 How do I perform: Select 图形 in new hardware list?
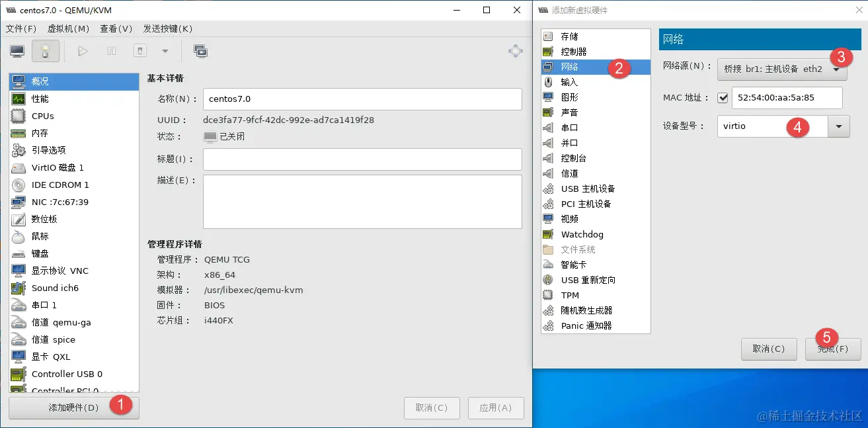click(x=596, y=97)
